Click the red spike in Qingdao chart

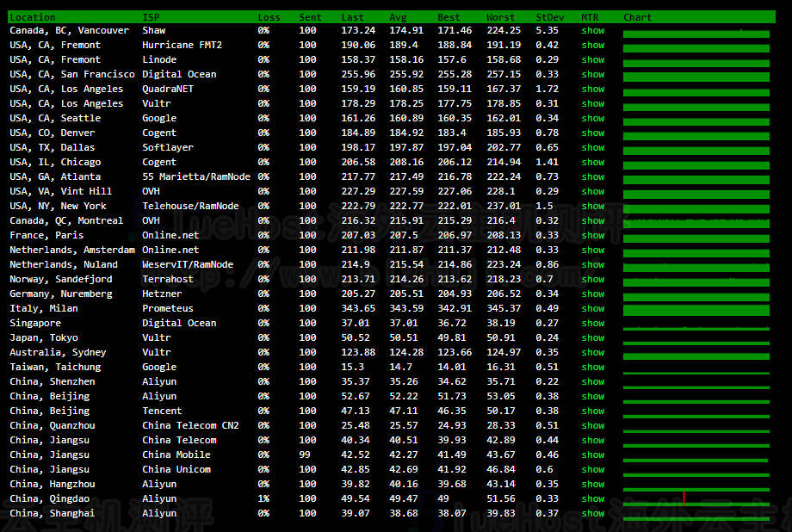click(x=684, y=498)
